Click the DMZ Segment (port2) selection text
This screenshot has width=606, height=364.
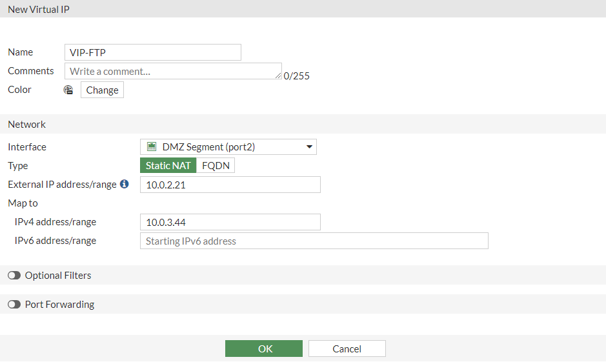(208, 147)
